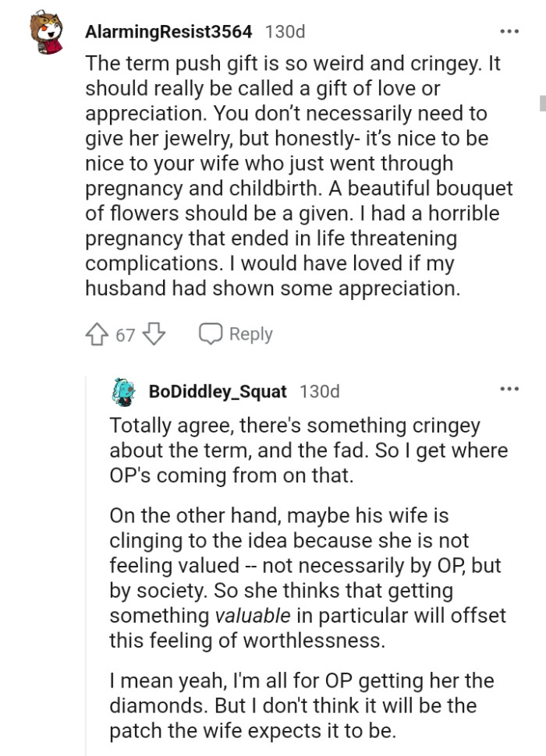The width and height of the screenshot is (546, 756).
Task: Click the 130d timestamp on the top comment
Action: [x=286, y=31]
